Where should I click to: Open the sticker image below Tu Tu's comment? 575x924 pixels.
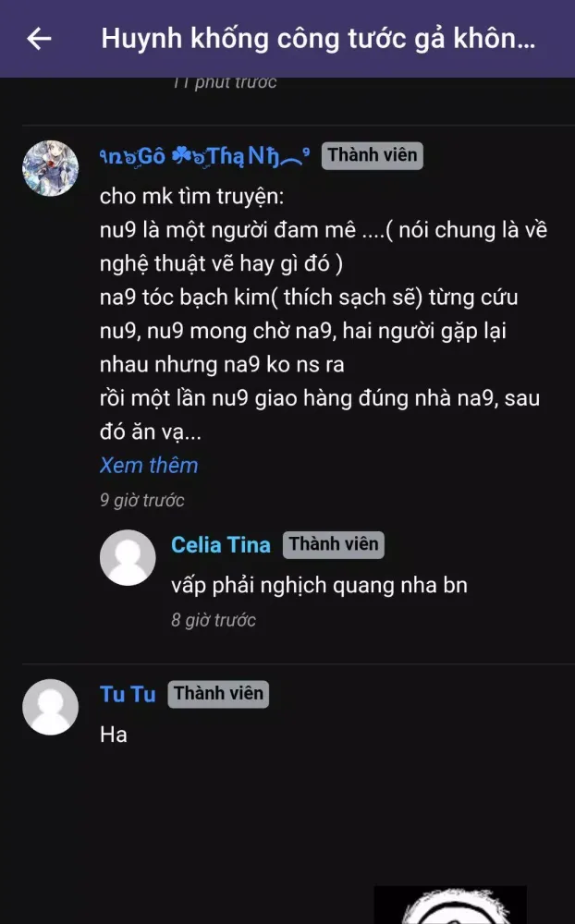[450, 906]
